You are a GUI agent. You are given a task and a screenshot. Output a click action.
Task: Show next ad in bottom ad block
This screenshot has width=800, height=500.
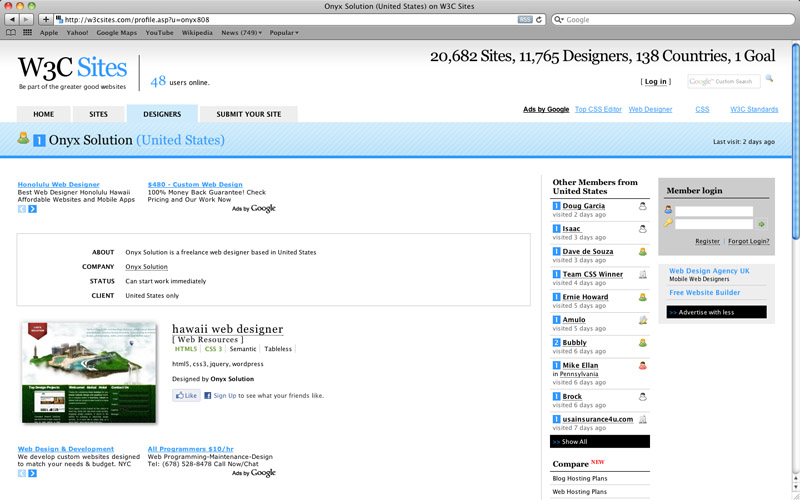click(x=33, y=473)
